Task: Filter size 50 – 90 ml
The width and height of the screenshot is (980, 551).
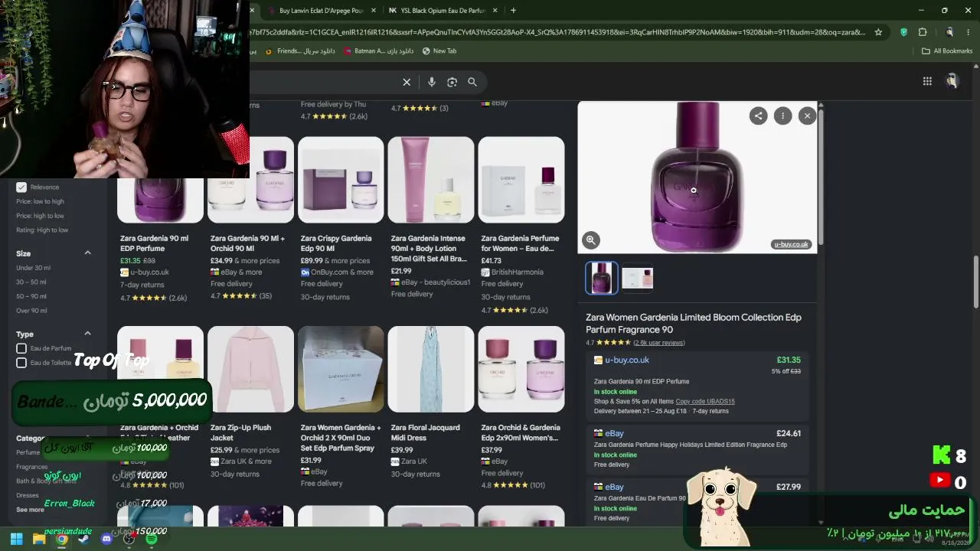Action: click(31, 297)
